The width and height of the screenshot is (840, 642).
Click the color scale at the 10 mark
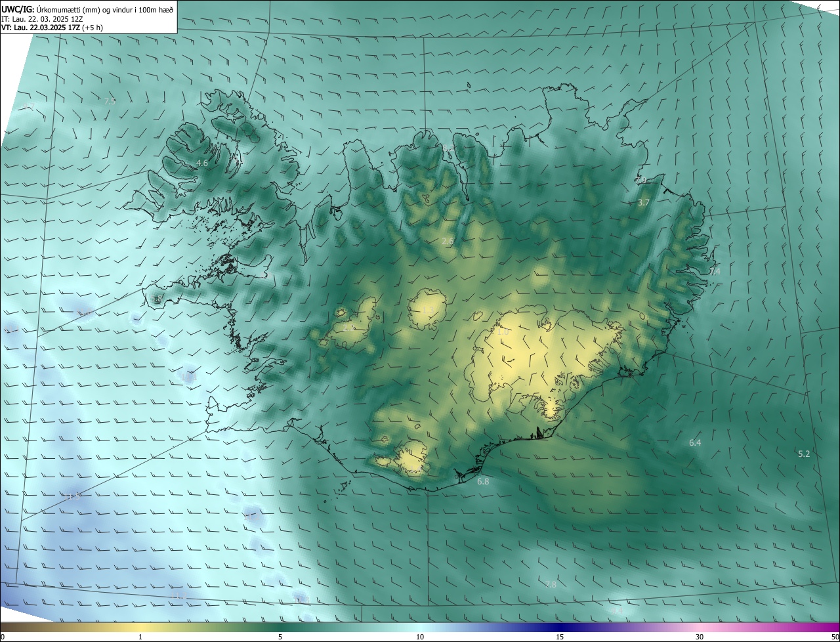pyautogui.click(x=420, y=637)
